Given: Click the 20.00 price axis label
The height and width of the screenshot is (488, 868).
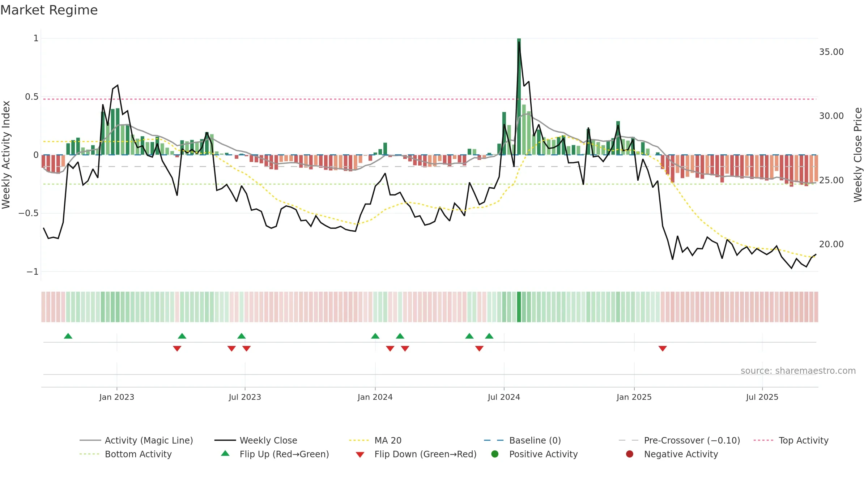Looking at the screenshot, I should 831,244.
